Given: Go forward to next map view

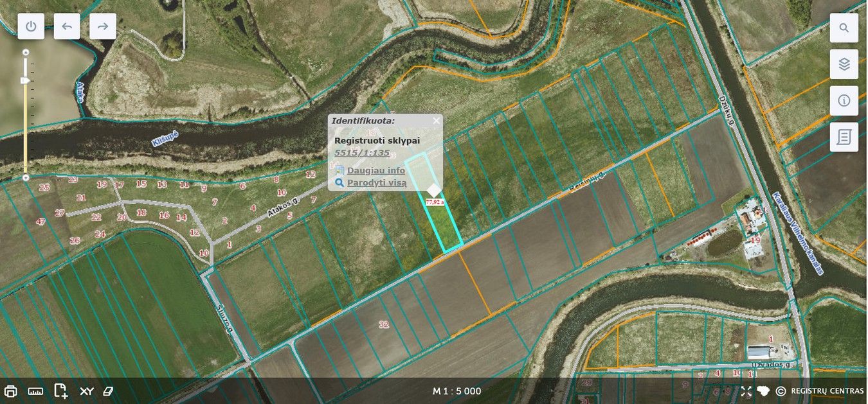Looking at the screenshot, I should (103, 26).
